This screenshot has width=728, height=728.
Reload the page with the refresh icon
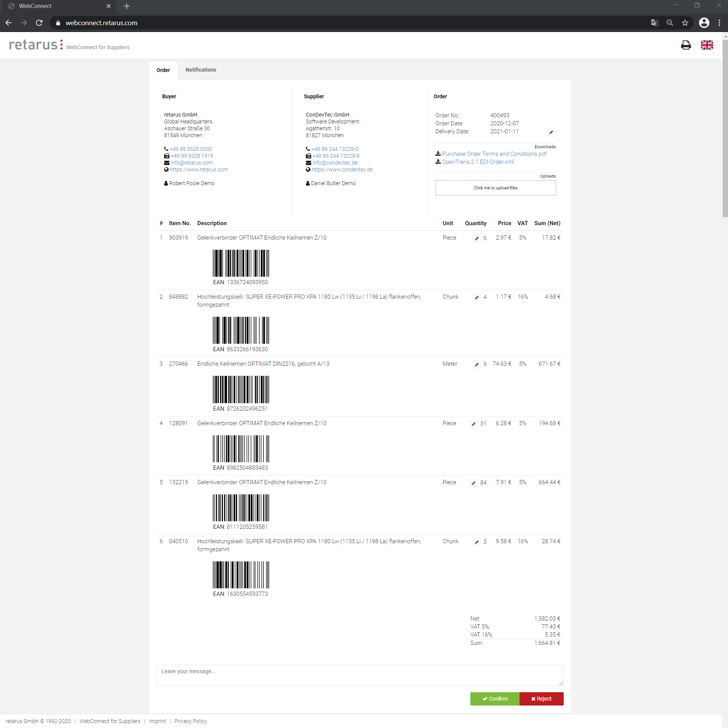[39, 23]
